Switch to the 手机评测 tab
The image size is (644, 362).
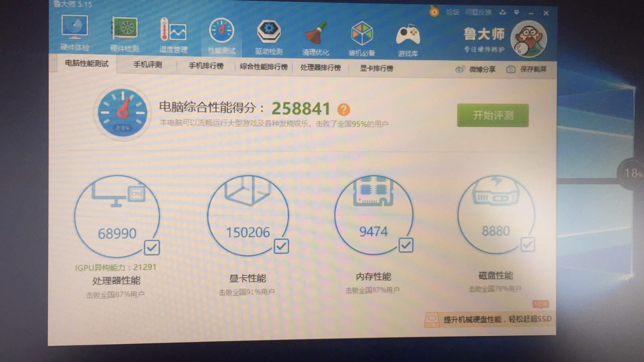tap(147, 65)
